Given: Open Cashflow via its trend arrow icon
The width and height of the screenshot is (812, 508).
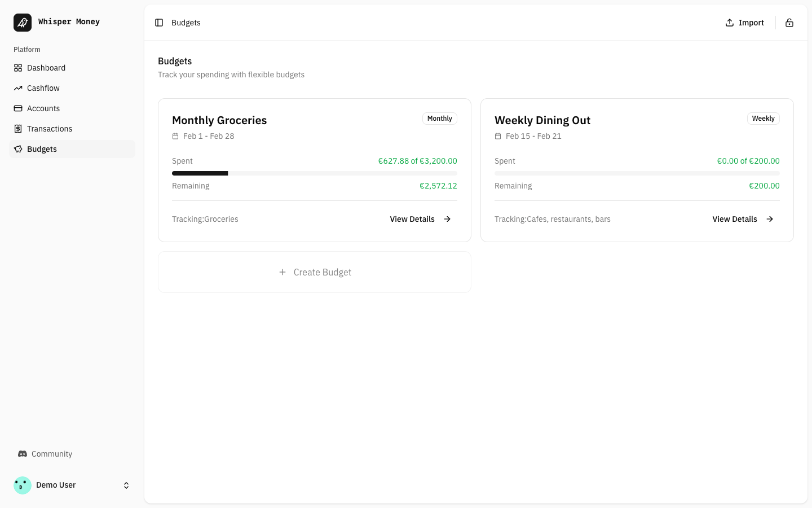Looking at the screenshot, I should pyautogui.click(x=17, y=88).
